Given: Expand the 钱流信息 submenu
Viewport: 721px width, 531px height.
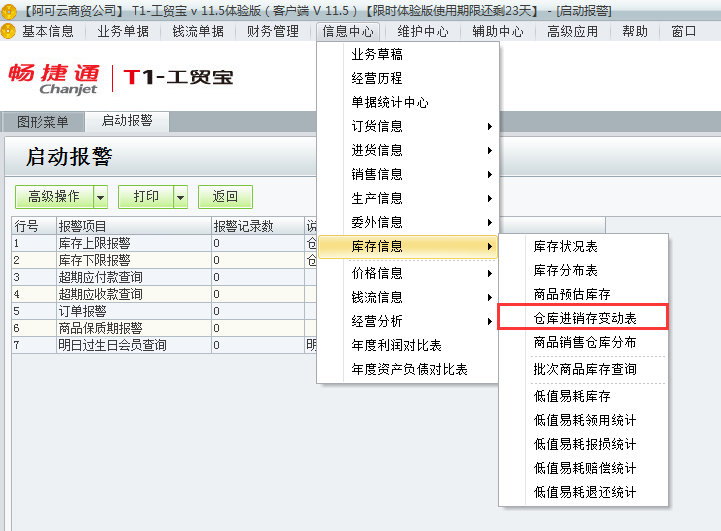Looking at the screenshot, I should 407,297.
